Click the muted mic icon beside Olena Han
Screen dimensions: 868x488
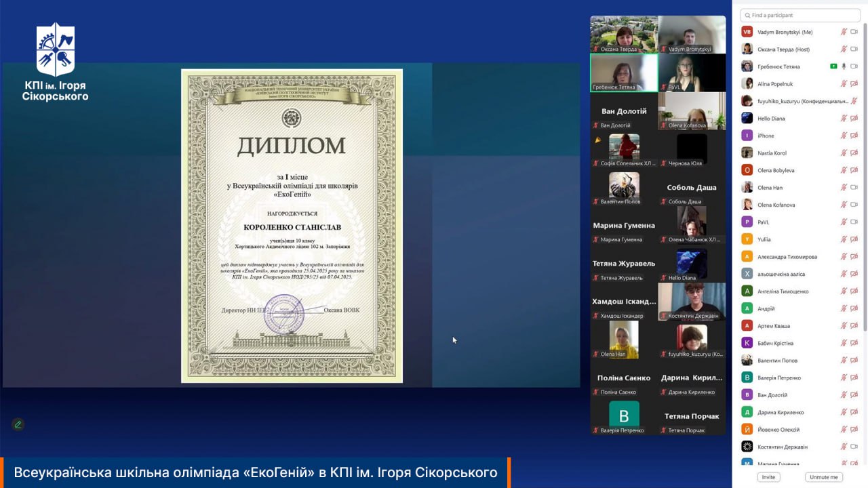pos(844,188)
